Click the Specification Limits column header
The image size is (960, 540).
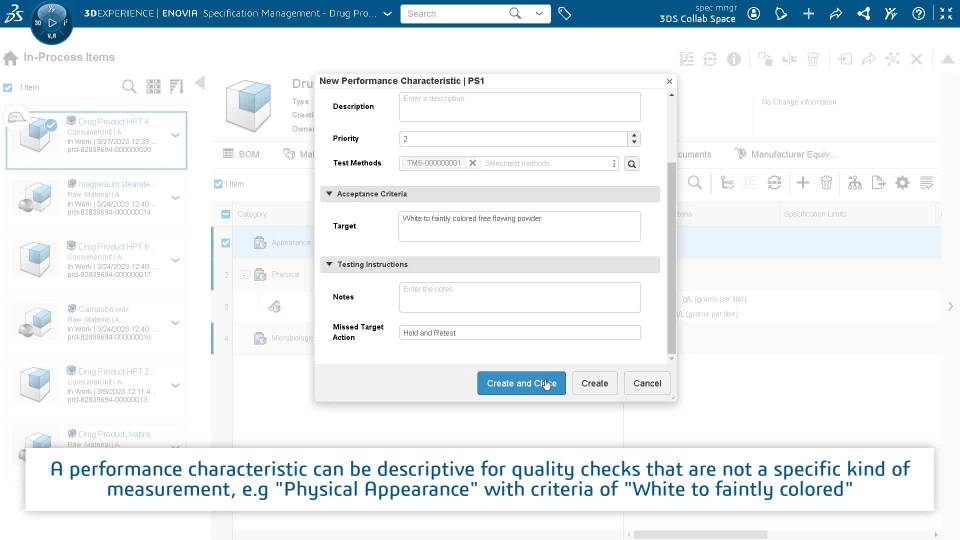click(x=814, y=214)
